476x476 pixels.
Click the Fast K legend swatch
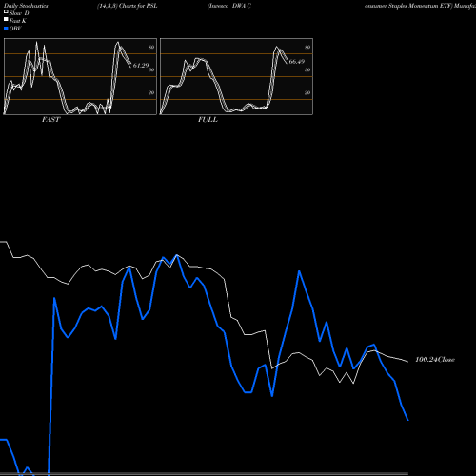[x=6, y=20]
